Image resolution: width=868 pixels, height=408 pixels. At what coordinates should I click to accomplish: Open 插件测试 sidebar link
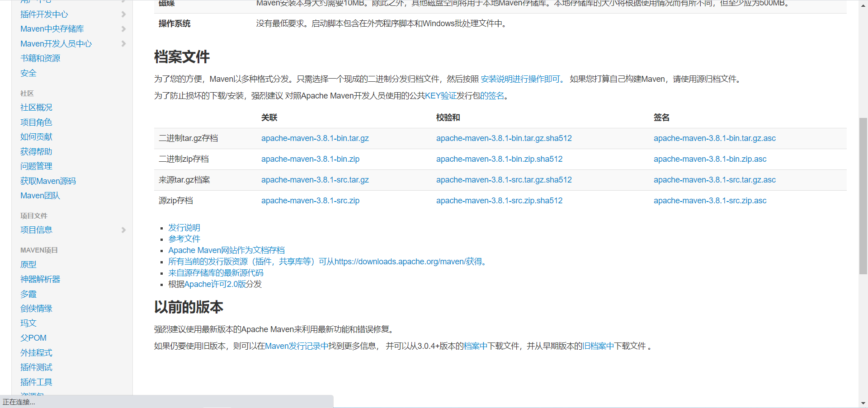coord(36,367)
